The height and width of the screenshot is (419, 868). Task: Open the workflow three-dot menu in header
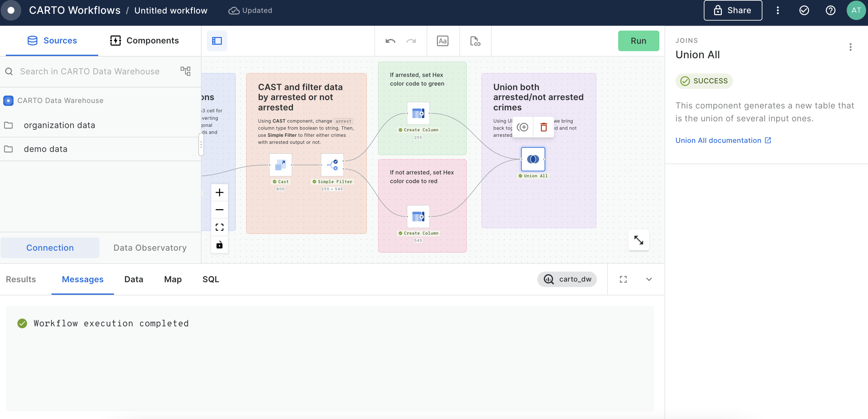coord(778,10)
